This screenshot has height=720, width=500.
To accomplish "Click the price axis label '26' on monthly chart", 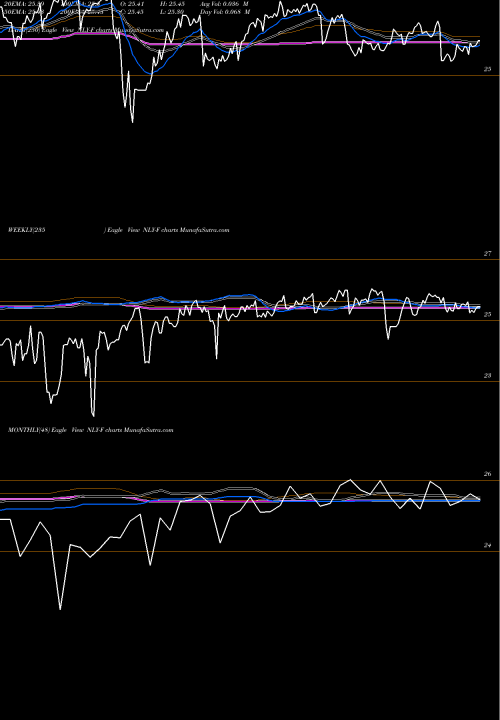I will 488,474.
